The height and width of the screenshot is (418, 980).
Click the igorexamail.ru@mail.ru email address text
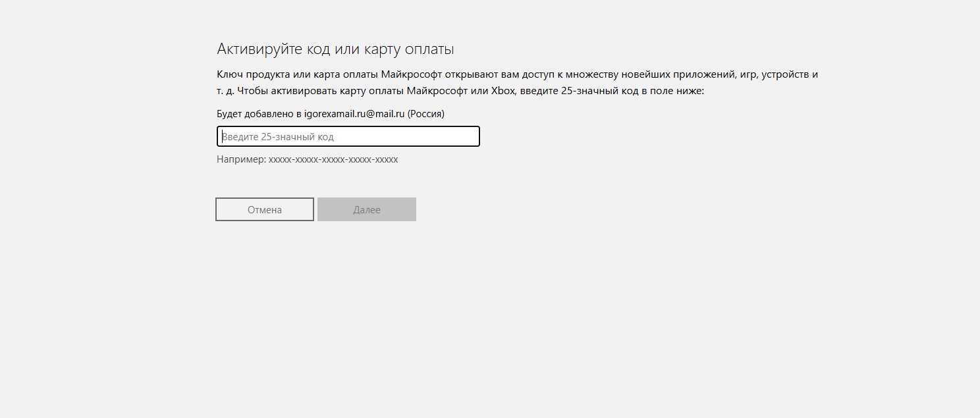354,114
